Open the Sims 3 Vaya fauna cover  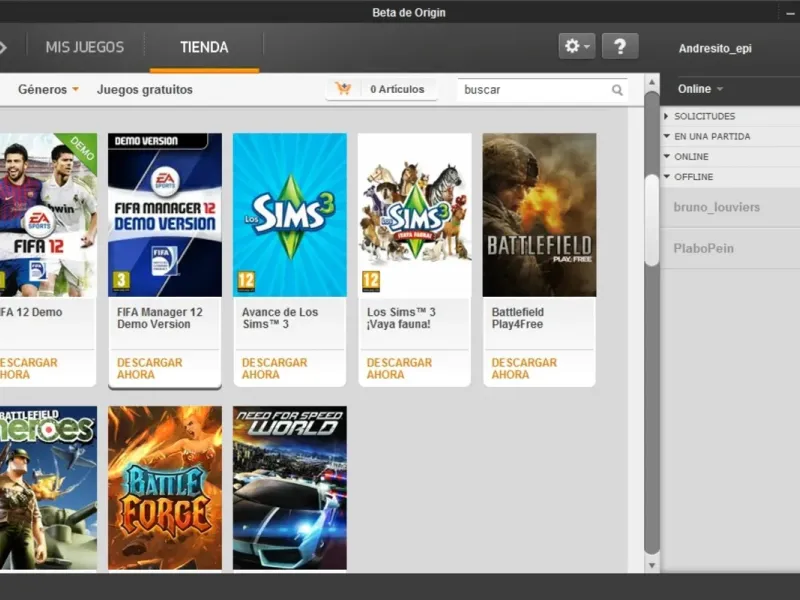[415, 215]
